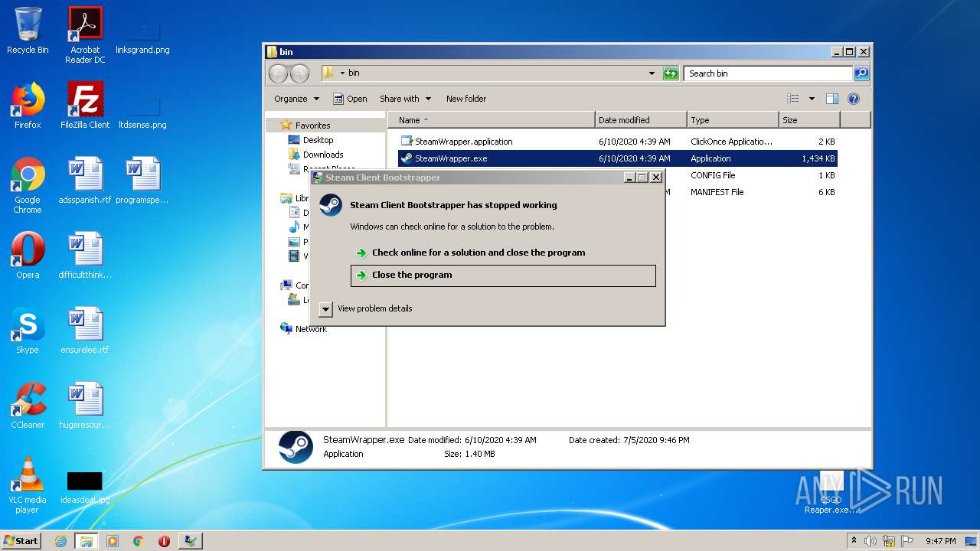This screenshot has height=551, width=980.
Task: Open Share with menu
Action: pyautogui.click(x=405, y=99)
